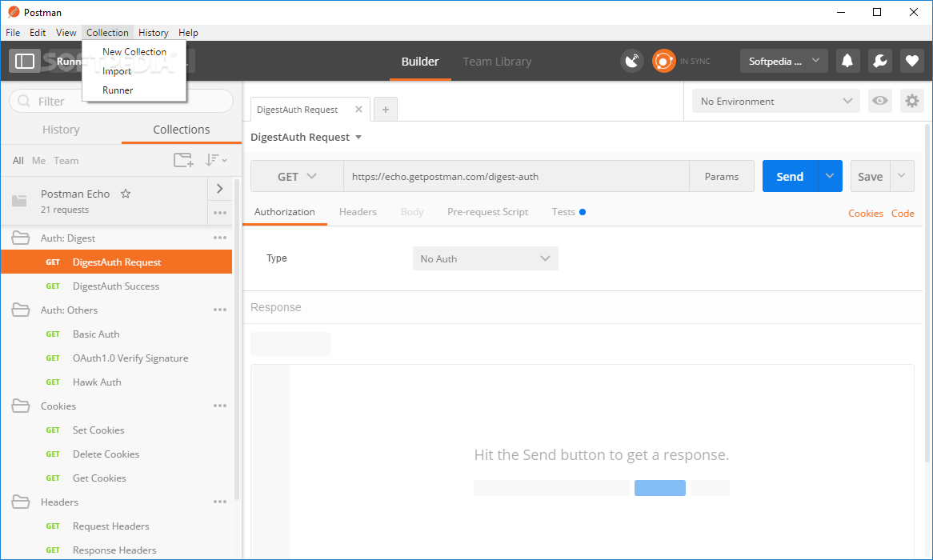Click the Save button
933x560 pixels.
870,176
